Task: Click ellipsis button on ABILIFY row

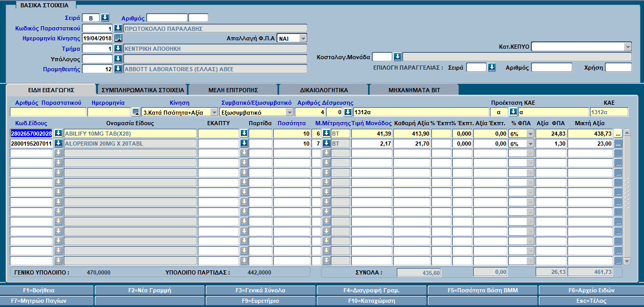Action: [x=618, y=134]
